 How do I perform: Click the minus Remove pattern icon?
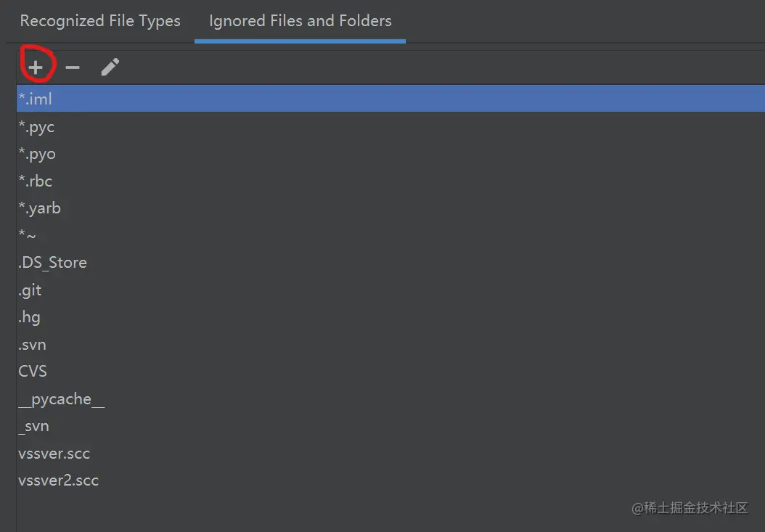pos(72,67)
